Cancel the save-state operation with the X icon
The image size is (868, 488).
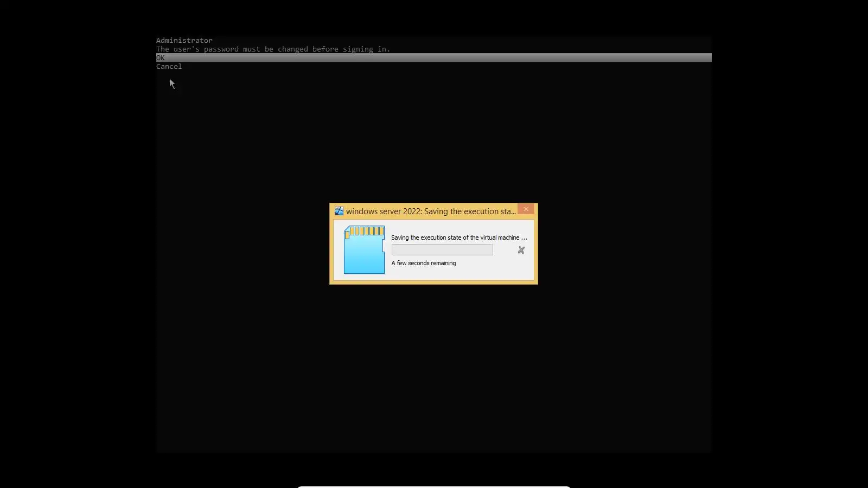(521, 250)
